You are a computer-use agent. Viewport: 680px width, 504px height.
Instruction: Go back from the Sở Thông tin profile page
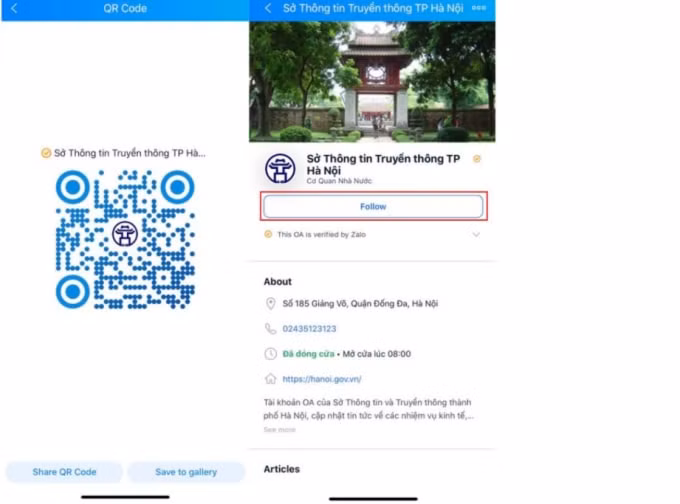pos(268,8)
